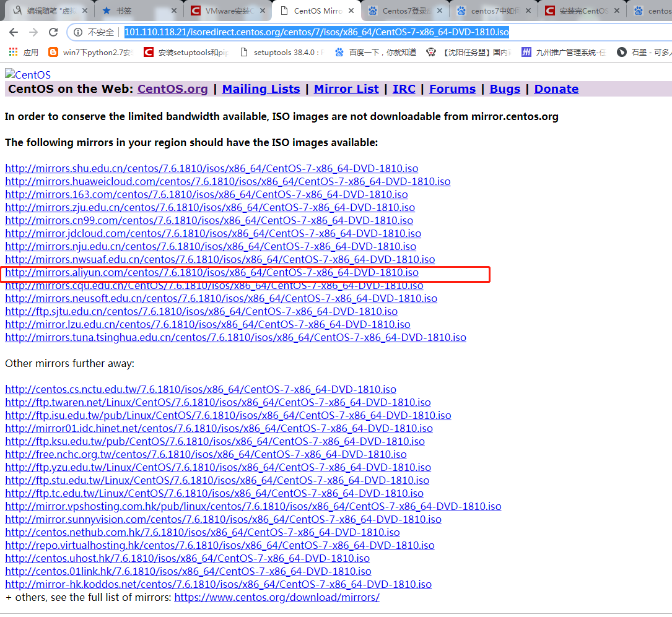The height and width of the screenshot is (617, 672).
Task: Download from mirrors.shu.edu.cn link
Action: coord(212,168)
